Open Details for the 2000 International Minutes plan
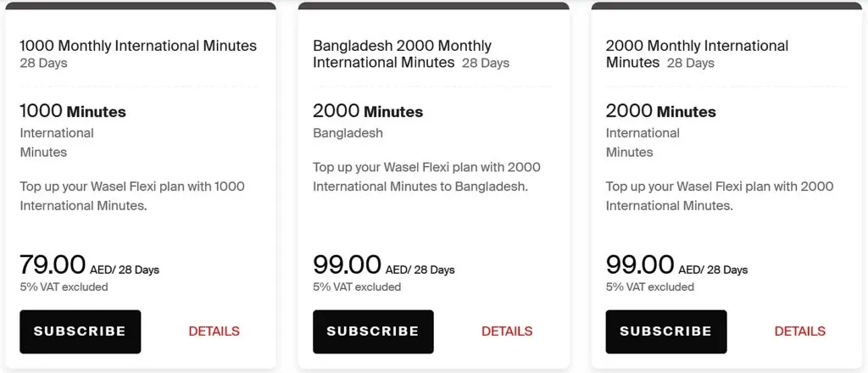This screenshot has height=373, width=868. click(x=799, y=331)
